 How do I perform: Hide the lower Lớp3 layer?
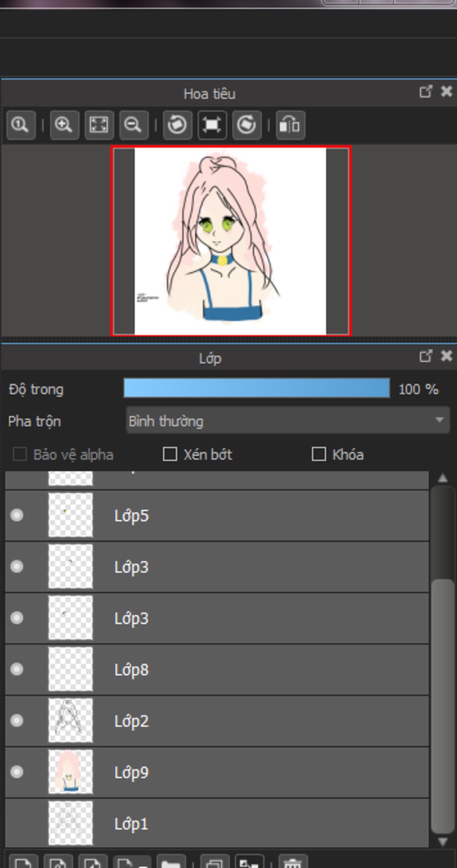17,618
